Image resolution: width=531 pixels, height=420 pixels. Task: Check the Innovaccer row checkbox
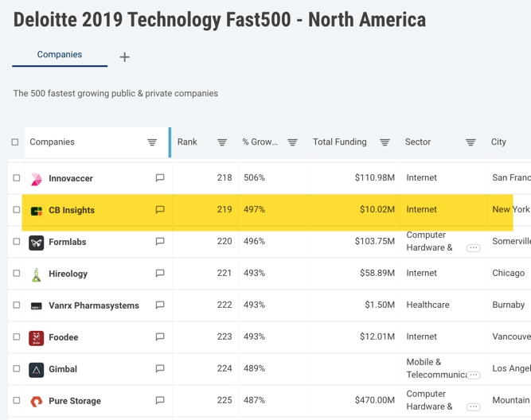[x=16, y=178]
